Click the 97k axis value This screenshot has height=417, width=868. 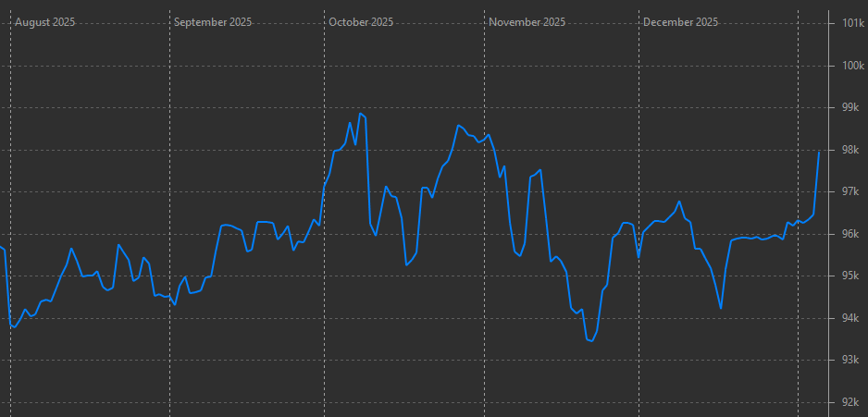[850, 192]
